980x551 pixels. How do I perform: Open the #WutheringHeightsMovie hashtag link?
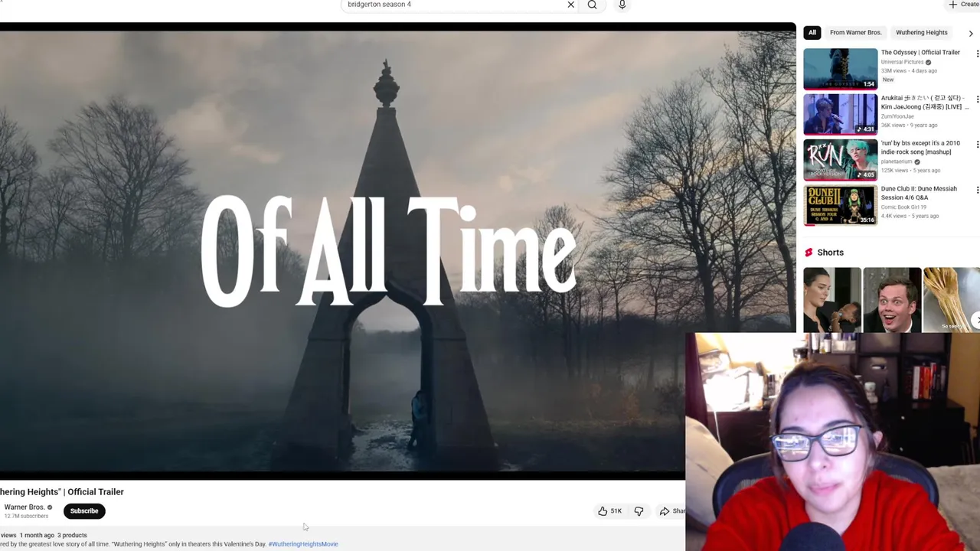(303, 544)
